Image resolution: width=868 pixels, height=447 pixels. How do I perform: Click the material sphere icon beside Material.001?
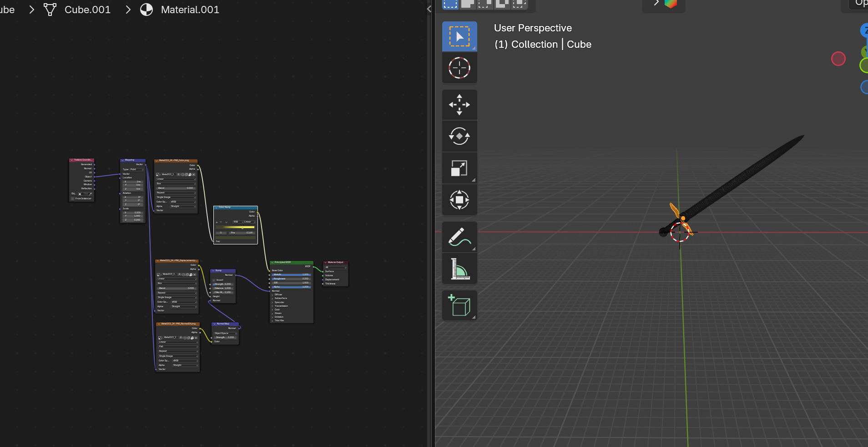click(146, 10)
